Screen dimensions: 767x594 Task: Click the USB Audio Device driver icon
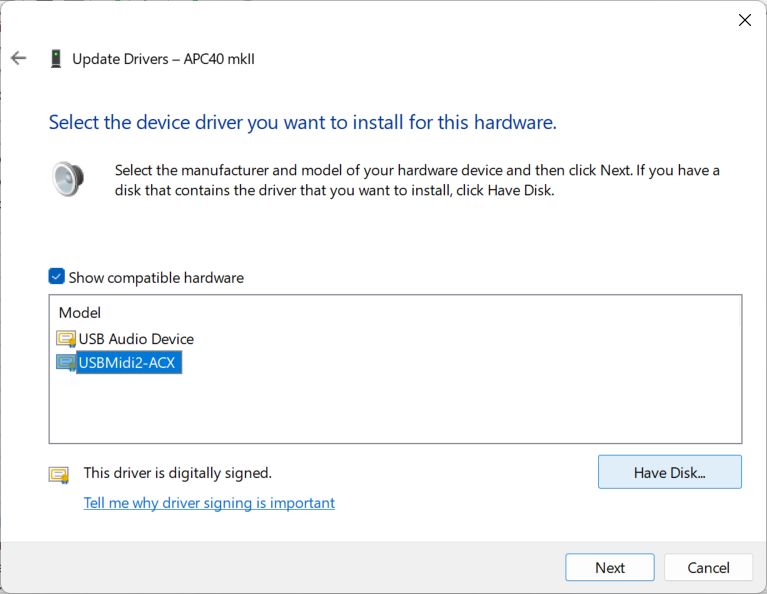pos(66,339)
